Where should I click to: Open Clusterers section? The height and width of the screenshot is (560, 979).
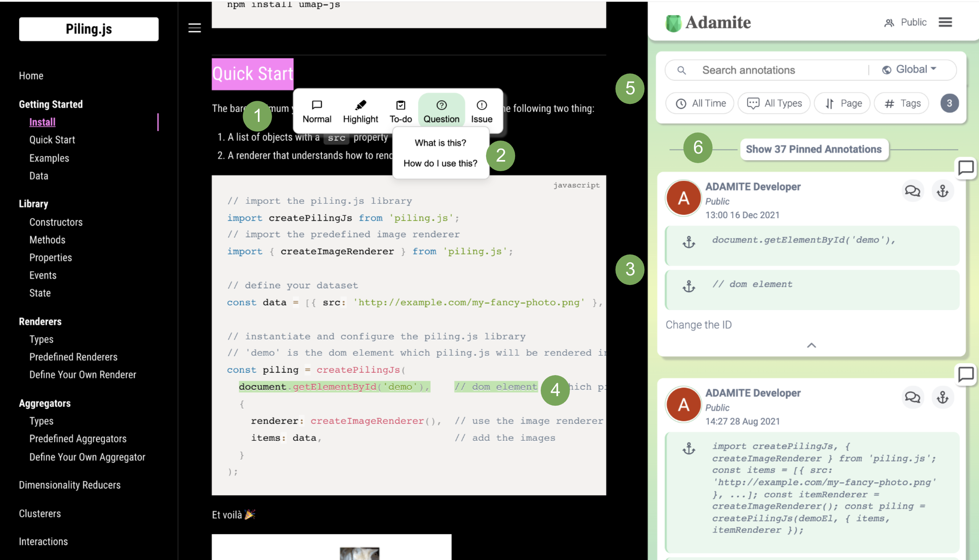[x=40, y=513]
